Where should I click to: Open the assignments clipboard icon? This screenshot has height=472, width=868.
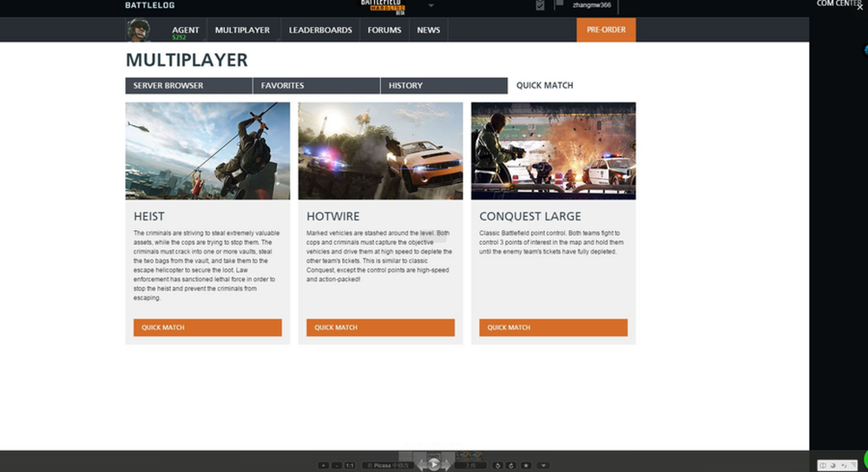coord(540,5)
